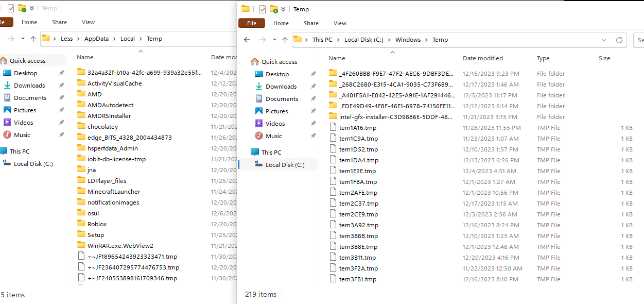Select the chocolatey folder icon in left window
The width and height of the screenshot is (644, 304).
pos(81,126)
